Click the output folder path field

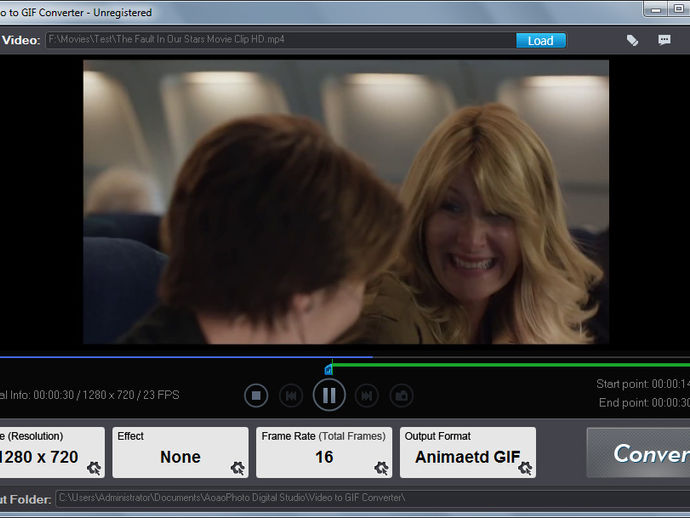(x=373, y=499)
